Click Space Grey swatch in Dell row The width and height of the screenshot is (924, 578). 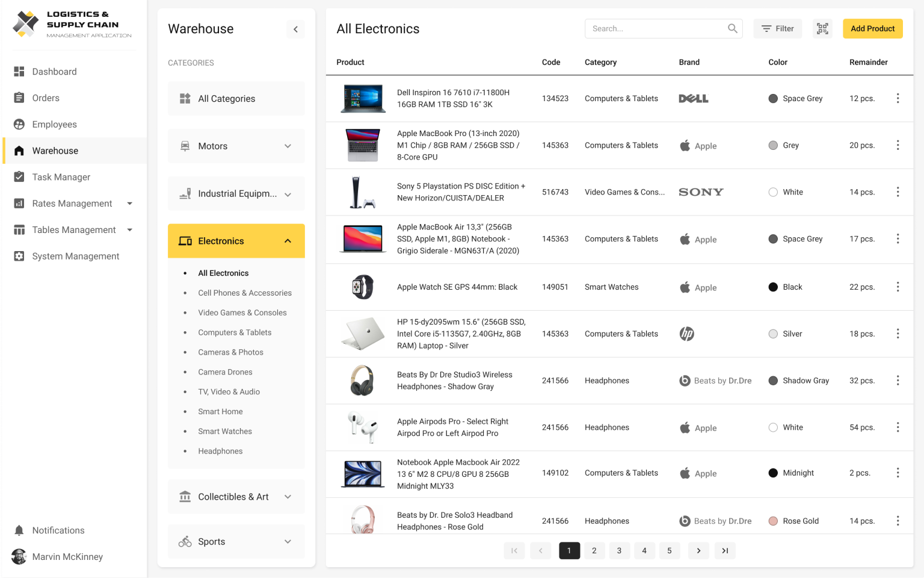tap(773, 99)
